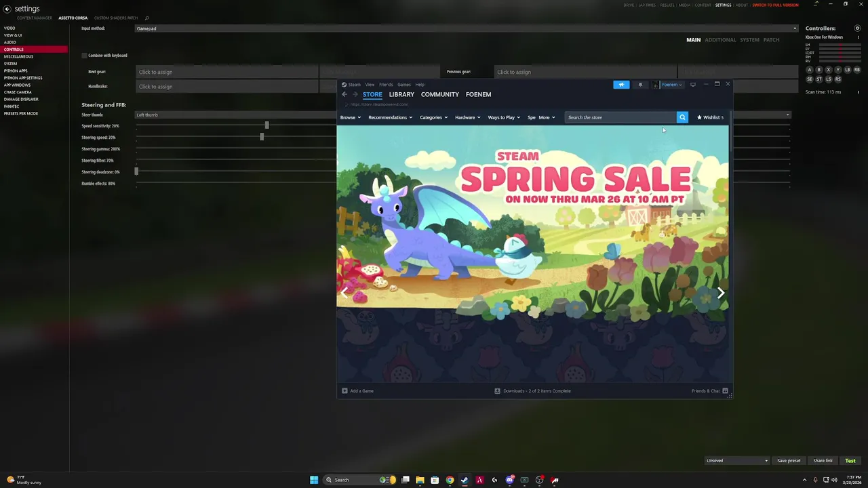Enable Combine with keyboard checkbox

coord(84,56)
